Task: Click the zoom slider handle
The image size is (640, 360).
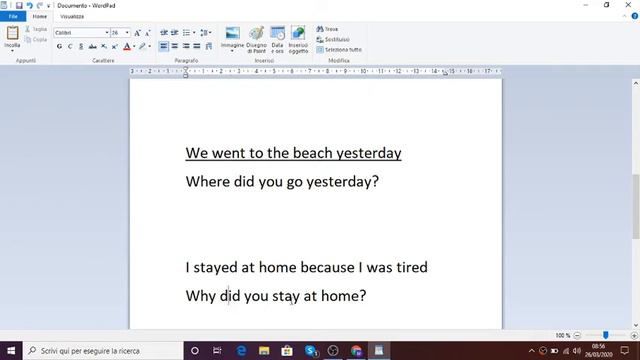Action: (x=606, y=335)
